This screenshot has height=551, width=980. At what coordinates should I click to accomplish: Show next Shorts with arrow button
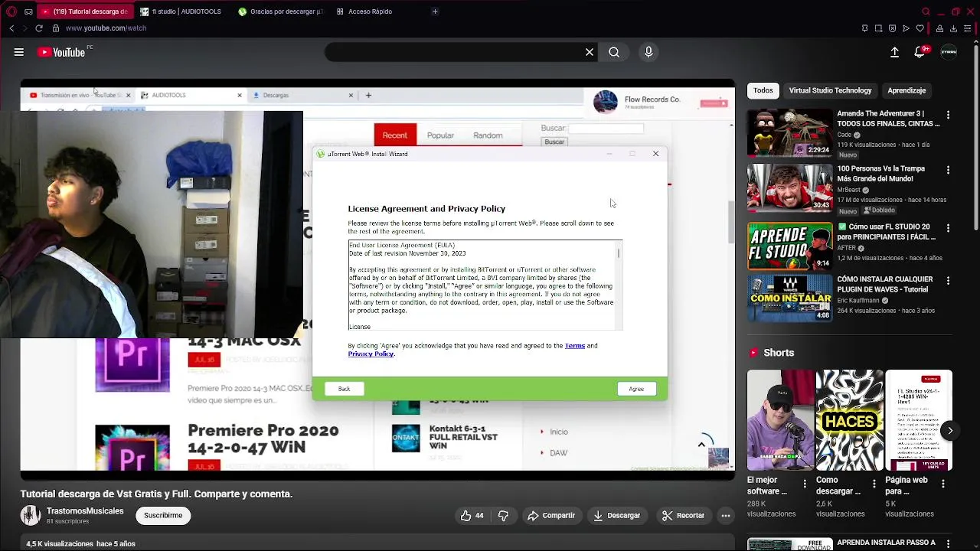click(949, 431)
